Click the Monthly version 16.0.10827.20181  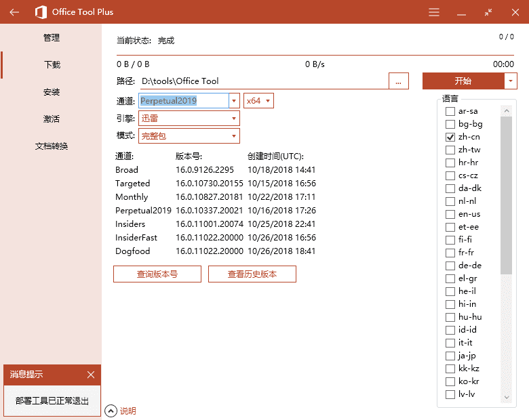click(x=210, y=197)
